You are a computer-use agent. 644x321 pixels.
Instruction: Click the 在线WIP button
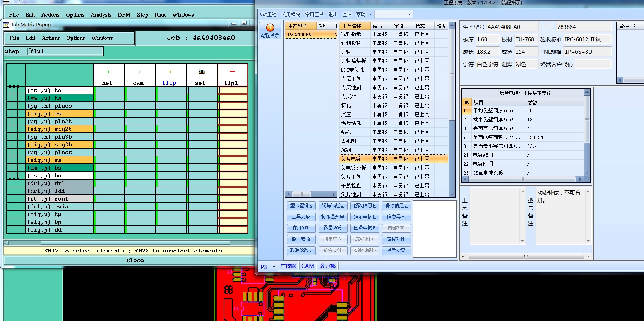point(301,228)
